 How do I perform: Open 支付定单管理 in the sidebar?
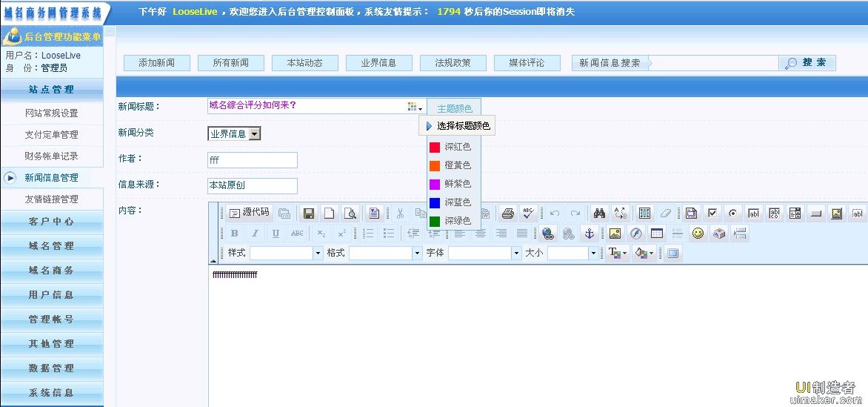coord(51,135)
